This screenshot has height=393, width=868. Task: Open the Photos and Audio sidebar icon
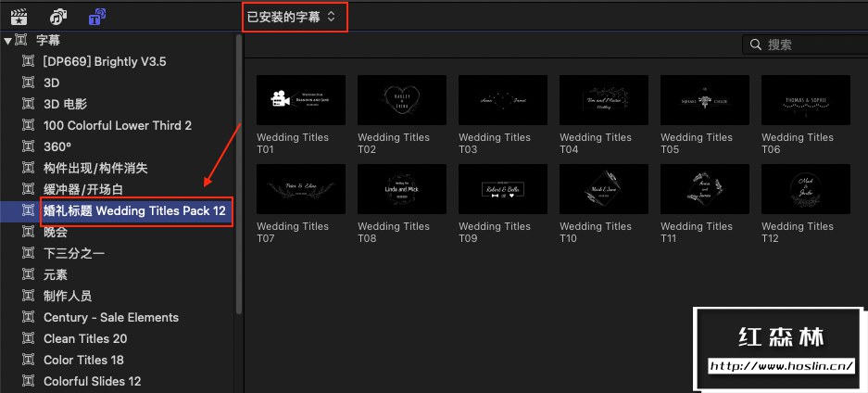coord(58,17)
